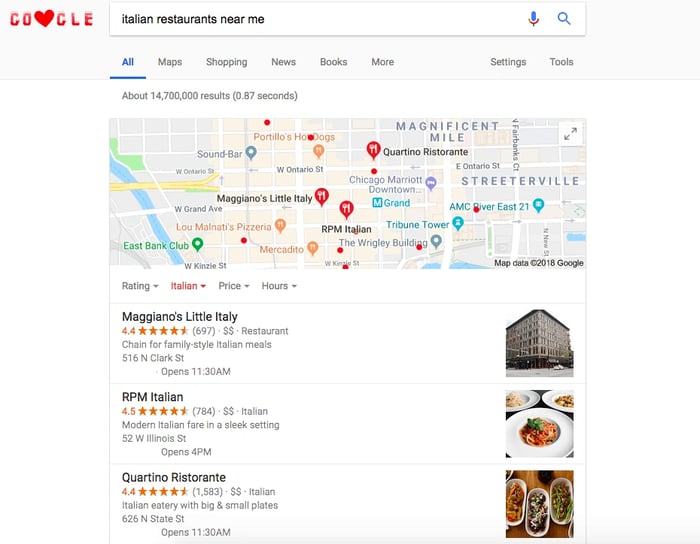Switch to the Maps tab
The width and height of the screenshot is (700, 544).
click(170, 62)
